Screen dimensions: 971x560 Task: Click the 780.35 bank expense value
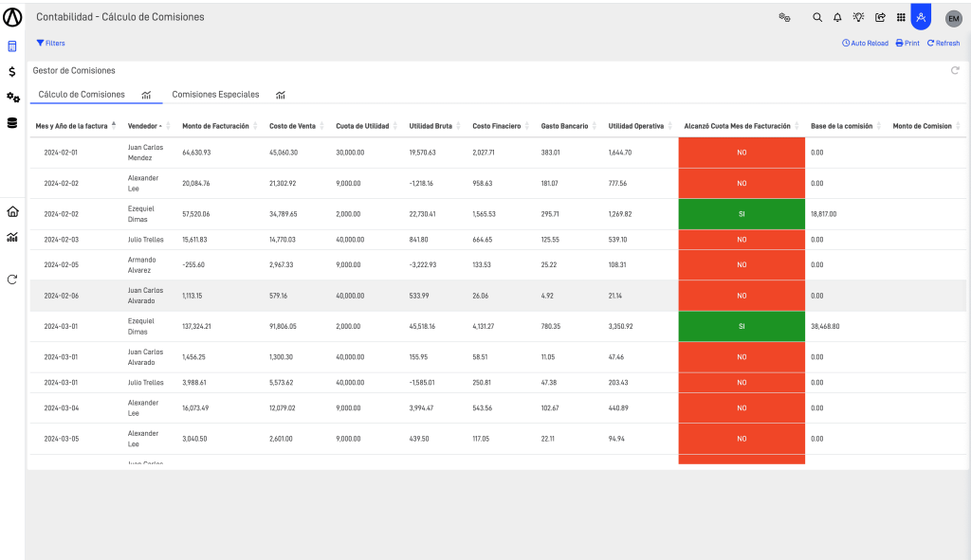pos(551,326)
